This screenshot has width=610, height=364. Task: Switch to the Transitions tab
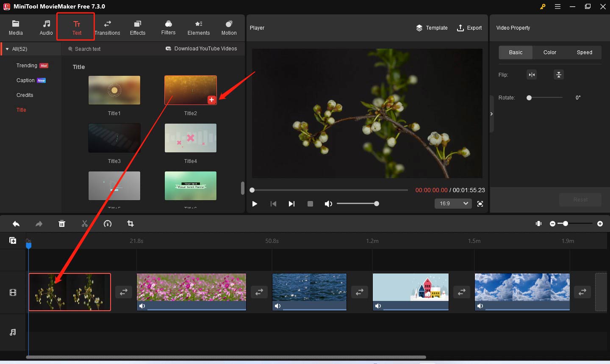point(107,28)
